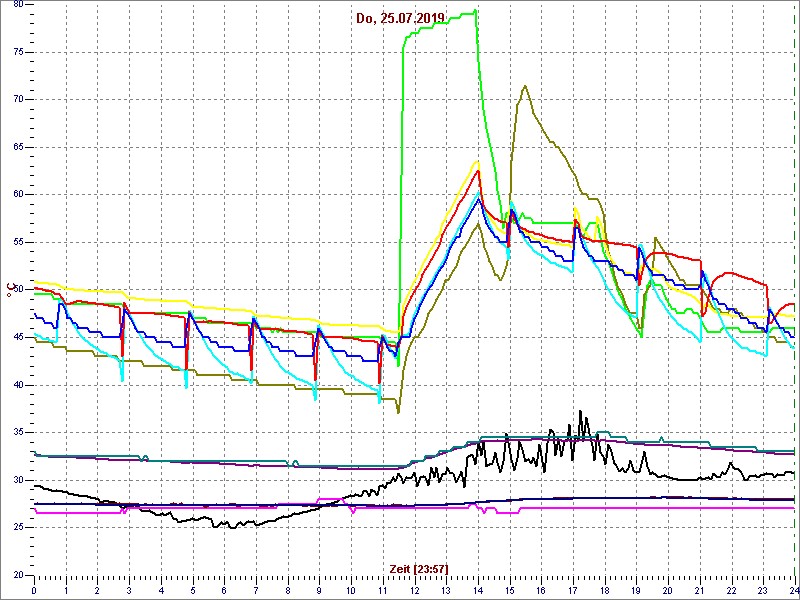Click the 75 value on temperature axis
800x600 pixels.
click(x=19, y=52)
